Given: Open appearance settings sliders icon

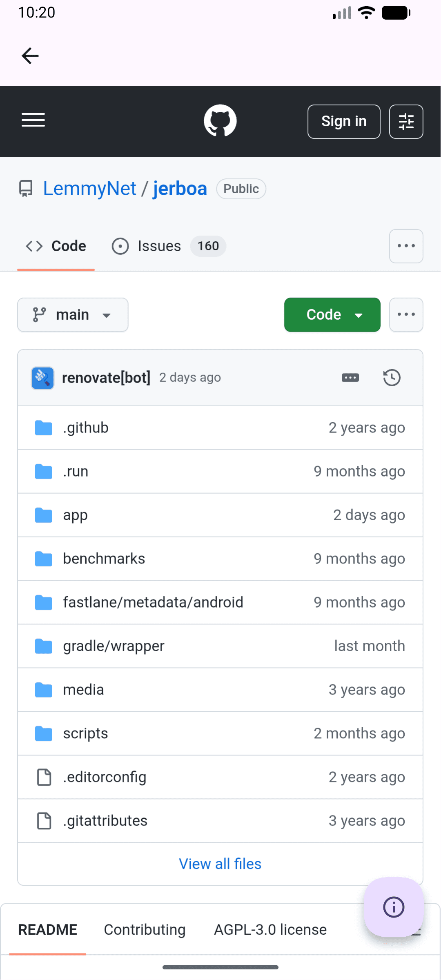Looking at the screenshot, I should pos(406,122).
